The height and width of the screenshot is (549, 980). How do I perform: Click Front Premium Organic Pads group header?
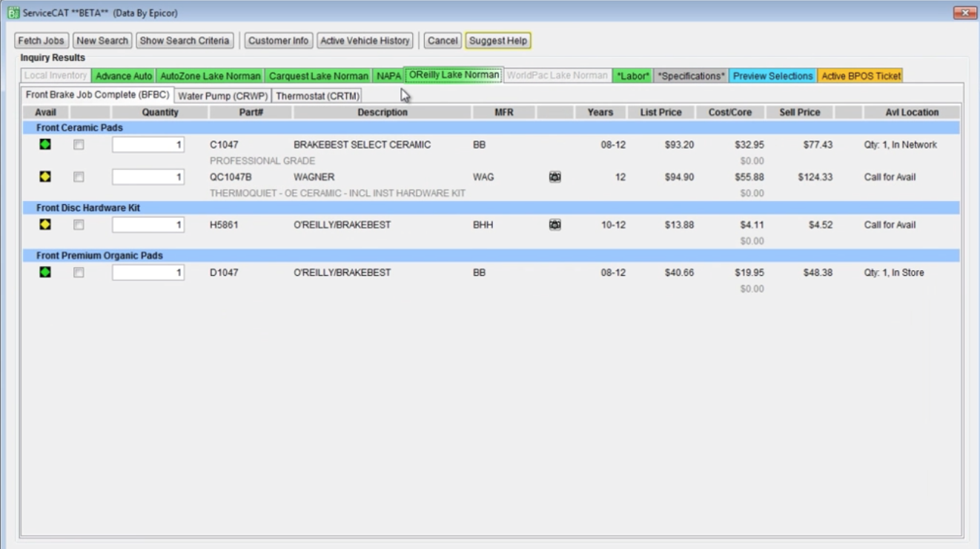(x=490, y=255)
